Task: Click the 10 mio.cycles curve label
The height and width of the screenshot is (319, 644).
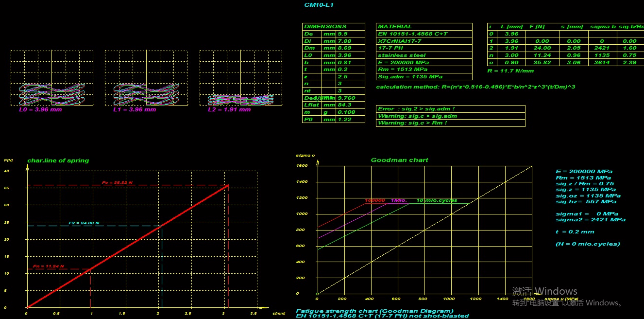Action: 437,200
